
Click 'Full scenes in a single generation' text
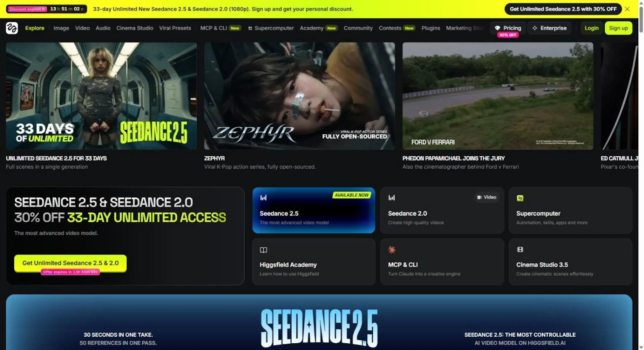pyautogui.click(x=47, y=167)
